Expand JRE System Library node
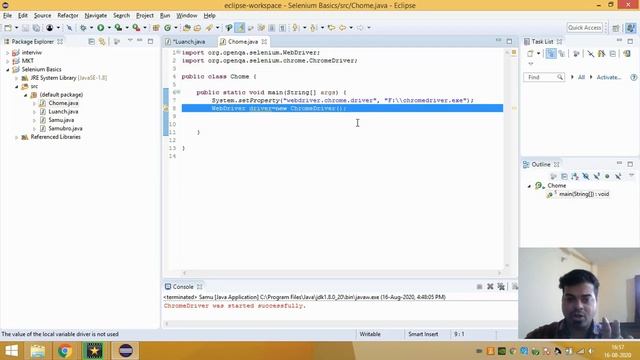Image resolution: width=640 pixels, height=360 pixels. 16,78
